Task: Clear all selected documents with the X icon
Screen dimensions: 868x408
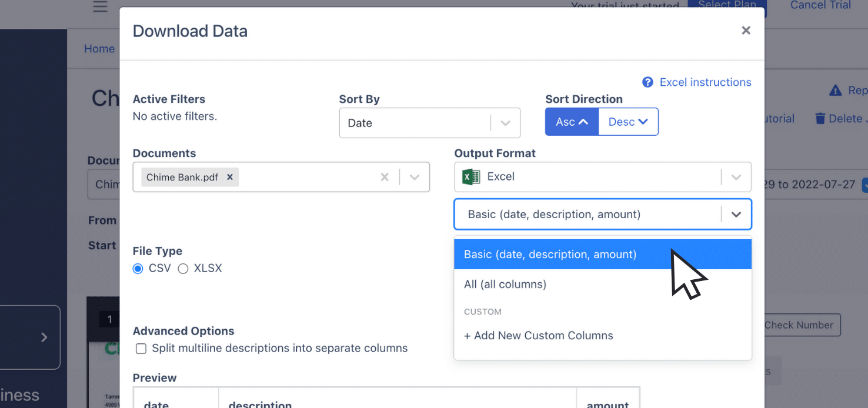Action: (x=385, y=176)
